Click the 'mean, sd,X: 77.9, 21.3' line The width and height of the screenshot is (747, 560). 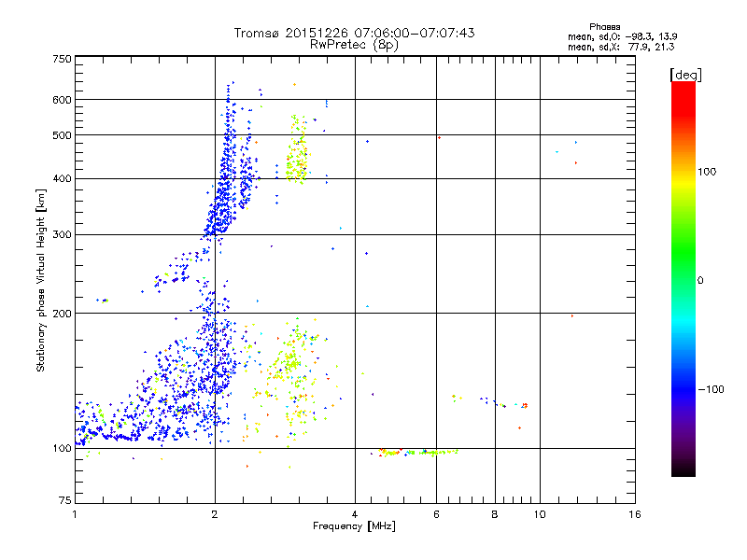(621, 47)
